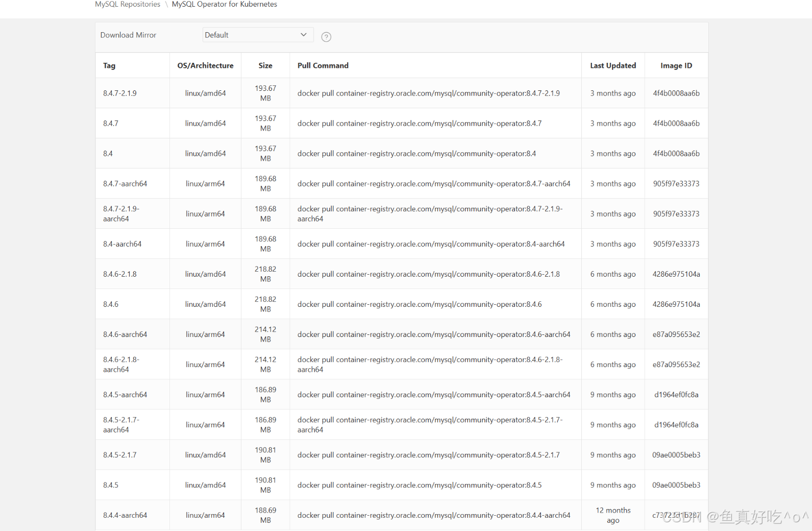Click image ID d1964ef0fc8a in 8.4.5-aarch64 row

coord(676,394)
